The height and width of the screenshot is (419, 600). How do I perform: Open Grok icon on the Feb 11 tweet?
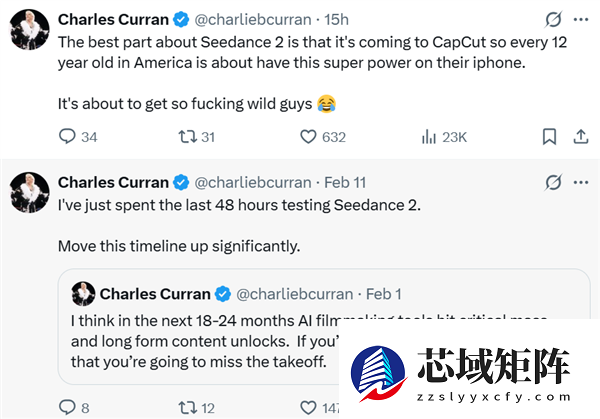pyautogui.click(x=551, y=182)
